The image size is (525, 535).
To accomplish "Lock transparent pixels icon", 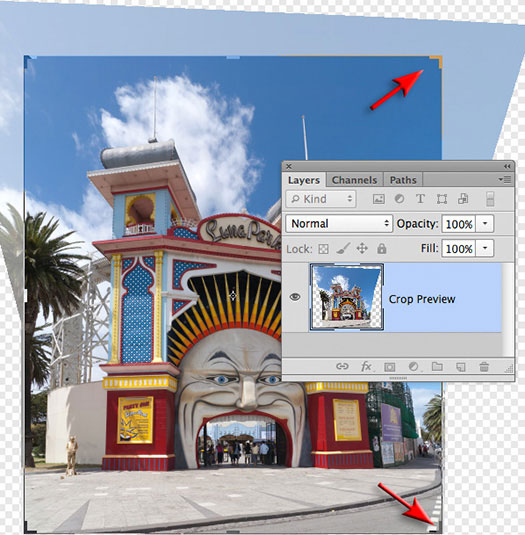I will (323, 249).
